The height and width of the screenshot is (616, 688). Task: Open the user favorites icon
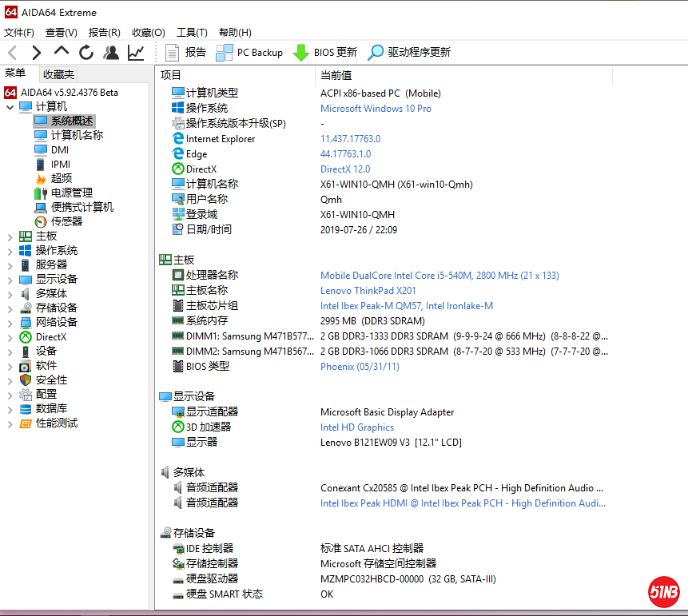click(x=111, y=53)
